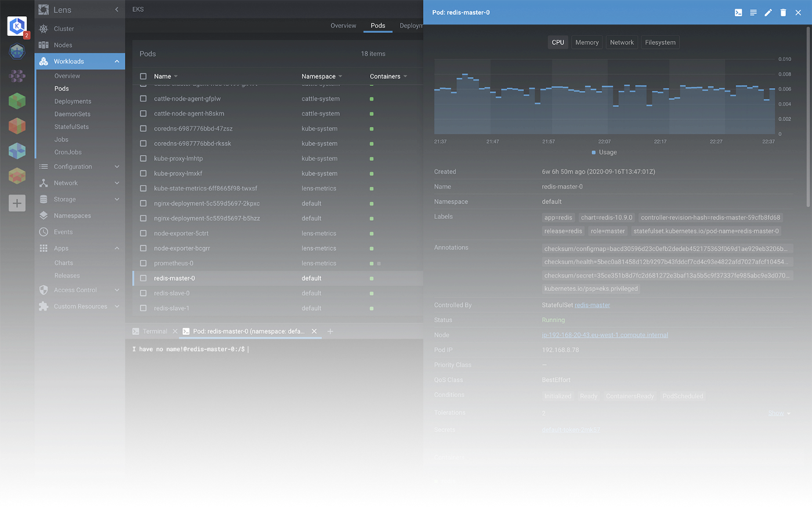Open the Cluster section helm icon
The width and height of the screenshot is (812, 508).
click(43, 28)
